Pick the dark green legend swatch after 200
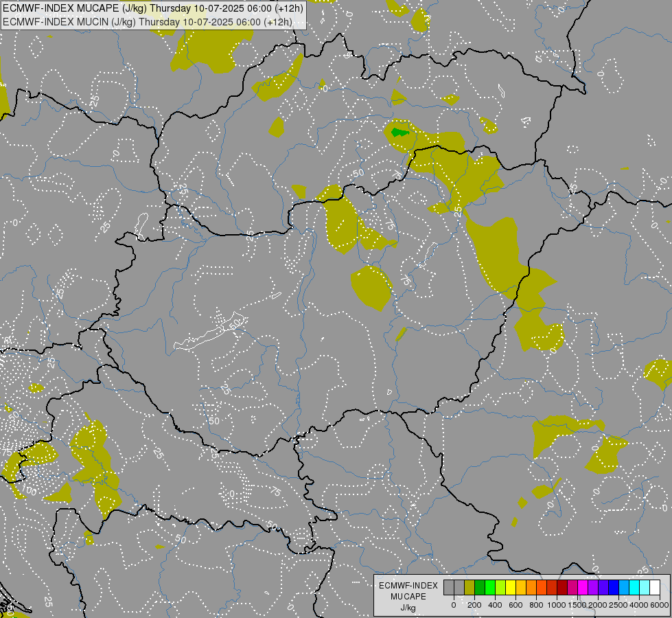The width and height of the screenshot is (672, 618). point(480,588)
